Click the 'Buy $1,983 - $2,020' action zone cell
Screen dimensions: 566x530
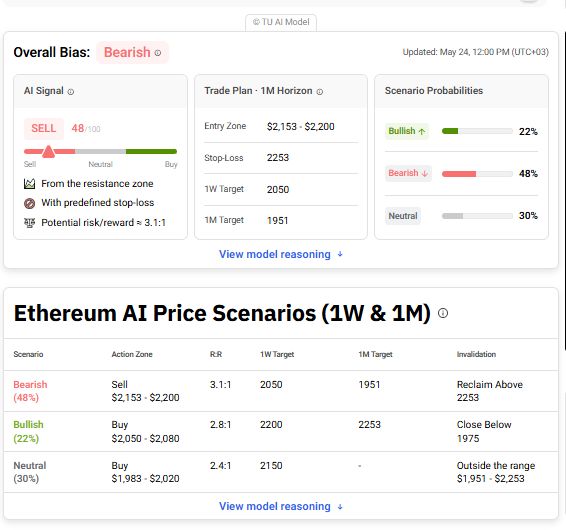point(145,472)
